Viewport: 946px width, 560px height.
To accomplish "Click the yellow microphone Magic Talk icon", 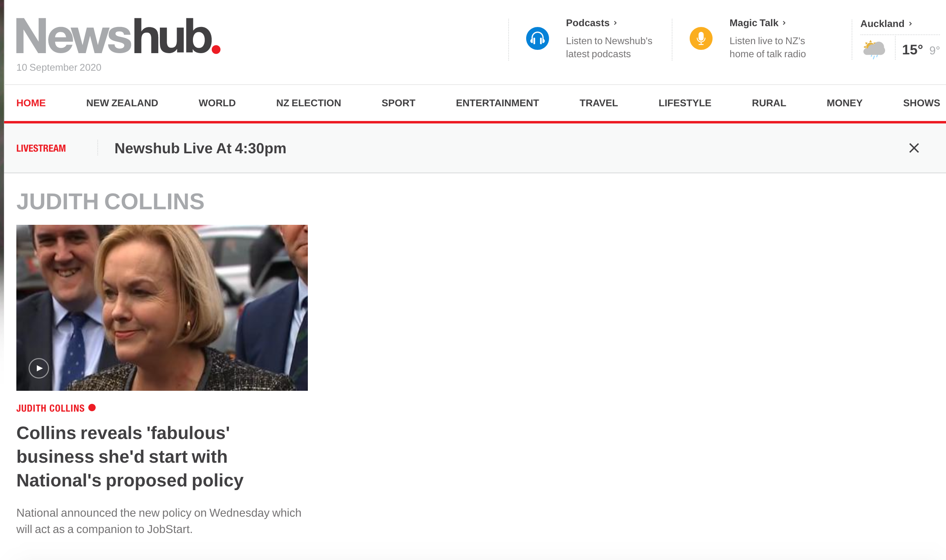I will tap(701, 38).
